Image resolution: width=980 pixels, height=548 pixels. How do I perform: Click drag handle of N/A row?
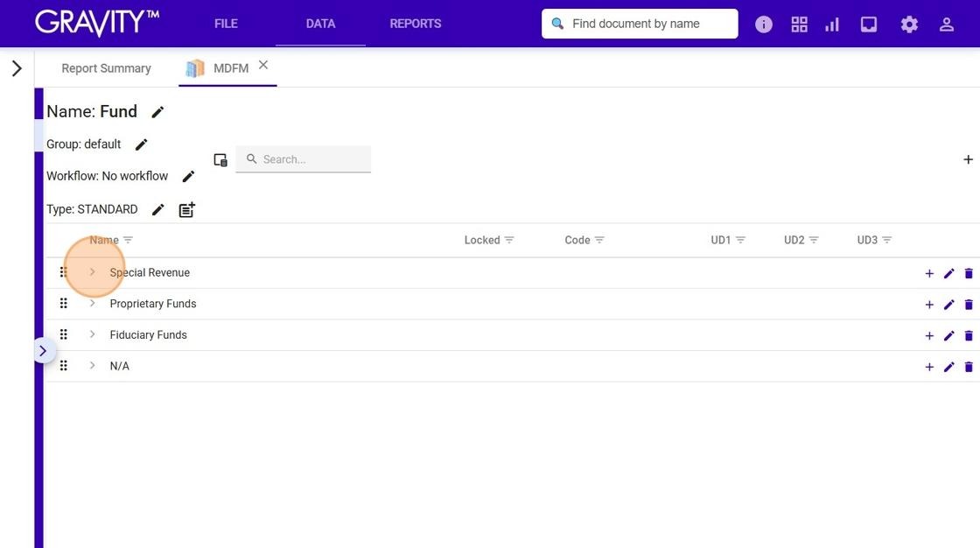pos(63,366)
